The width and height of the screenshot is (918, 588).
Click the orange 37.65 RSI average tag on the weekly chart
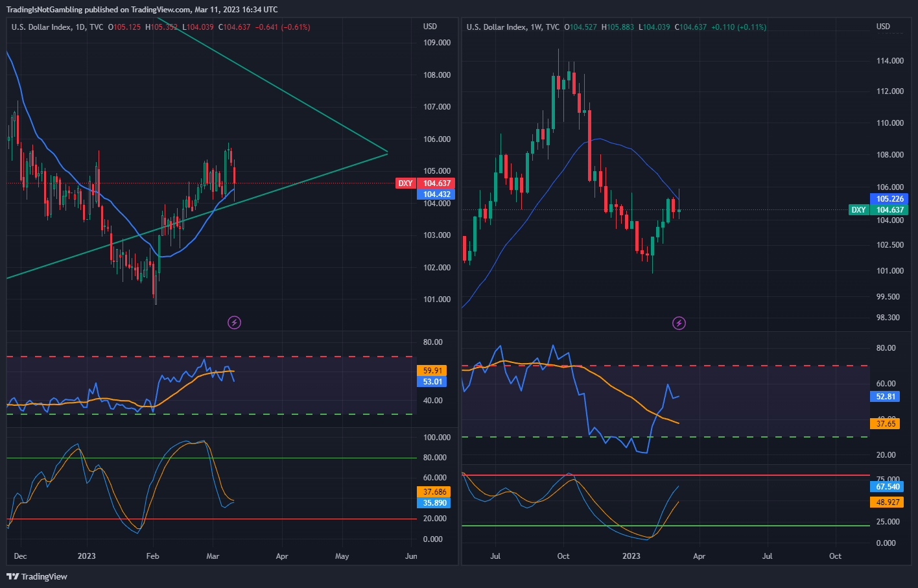point(886,424)
